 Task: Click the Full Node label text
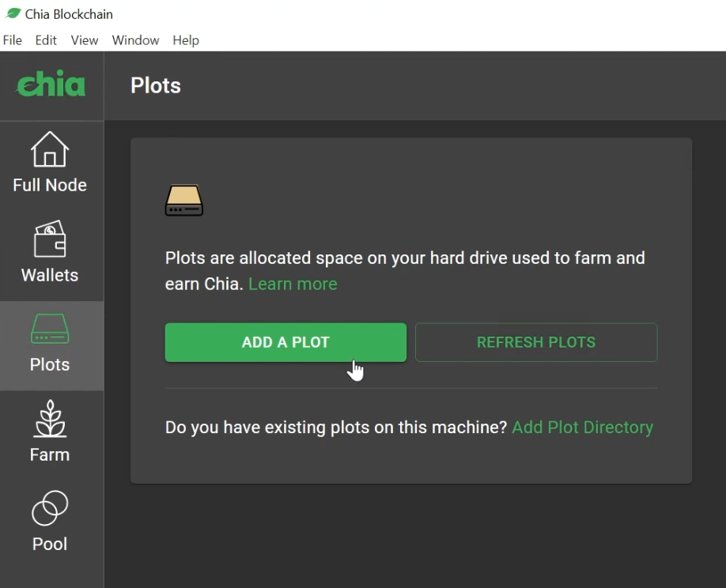pyautogui.click(x=50, y=185)
